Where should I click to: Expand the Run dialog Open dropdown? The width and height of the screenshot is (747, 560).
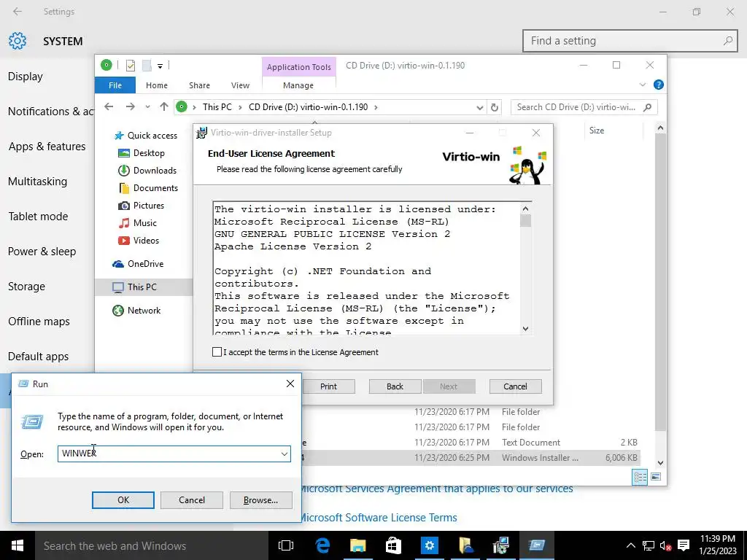pos(285,454)
